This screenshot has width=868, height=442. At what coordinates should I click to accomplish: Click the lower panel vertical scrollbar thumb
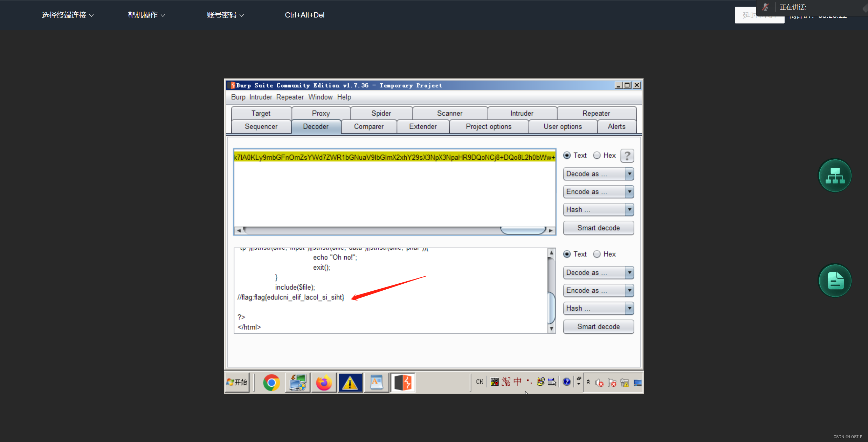click(551, 308)
